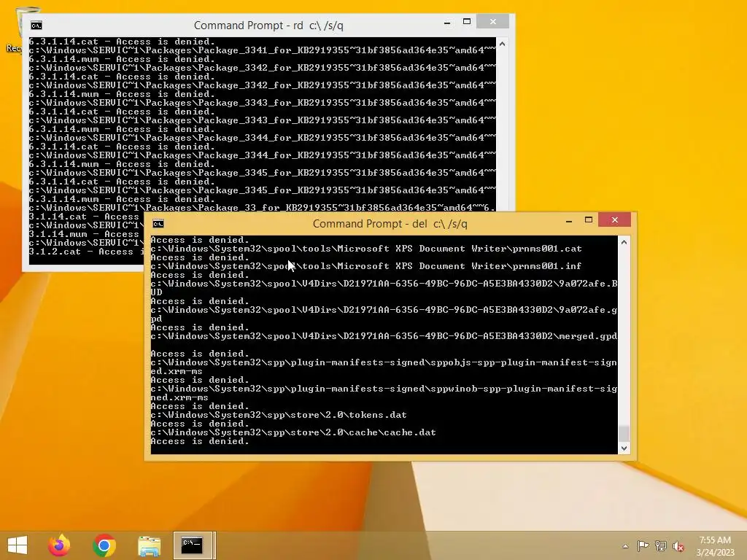
Task: Select the Command Prompt taskbar button
Action: click(194, 545)
